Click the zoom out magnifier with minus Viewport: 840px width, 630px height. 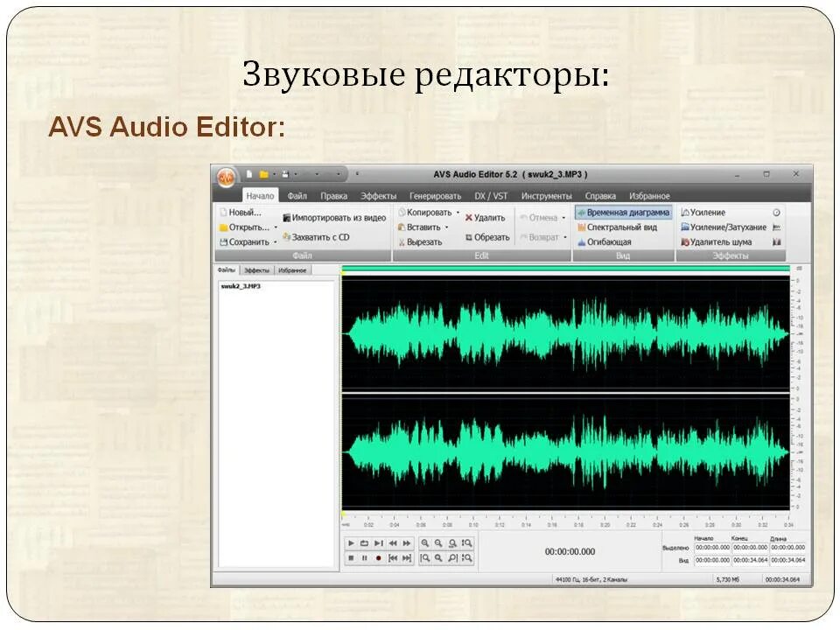(438, 543)
